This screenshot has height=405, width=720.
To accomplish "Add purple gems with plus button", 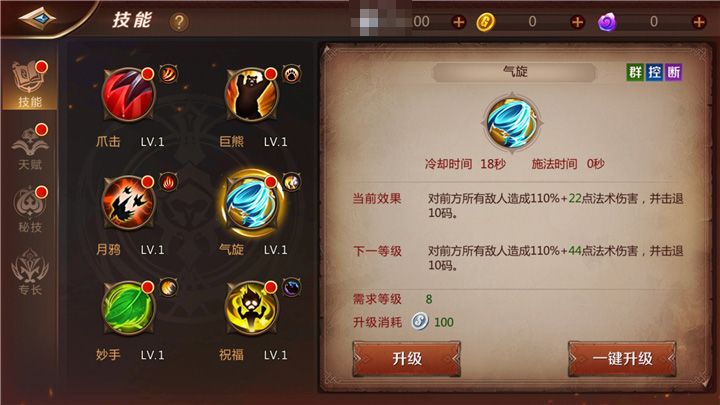I will tap(699, 22).
